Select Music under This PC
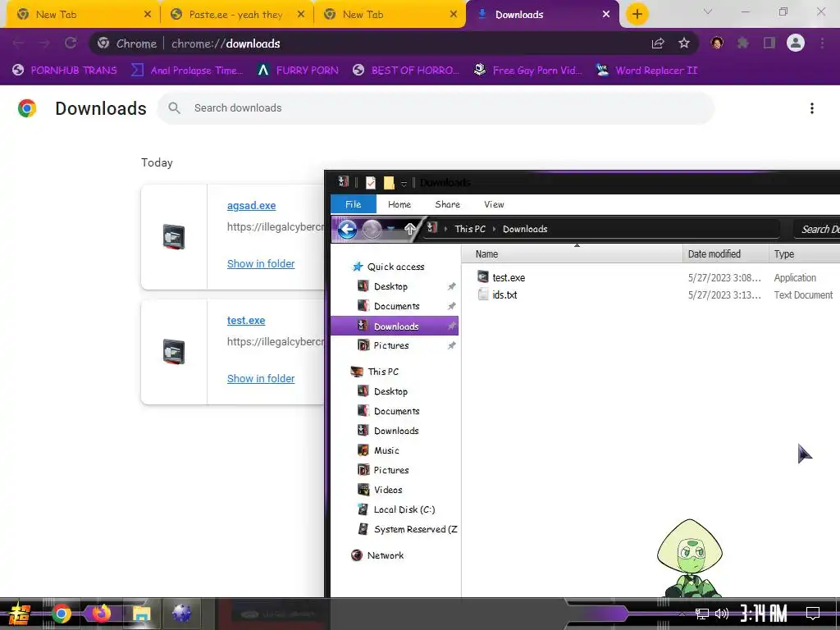Screen dimensions: 840x630 (386, 450)
